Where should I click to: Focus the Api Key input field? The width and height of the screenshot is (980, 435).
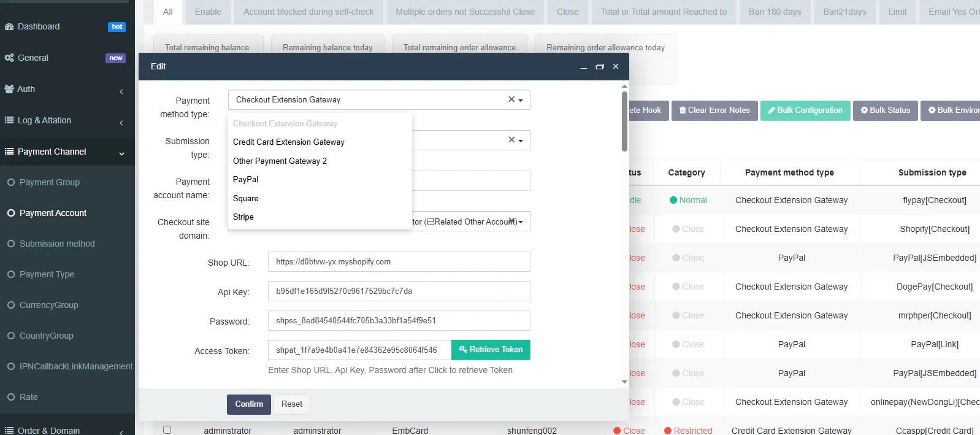pos(399,291)
